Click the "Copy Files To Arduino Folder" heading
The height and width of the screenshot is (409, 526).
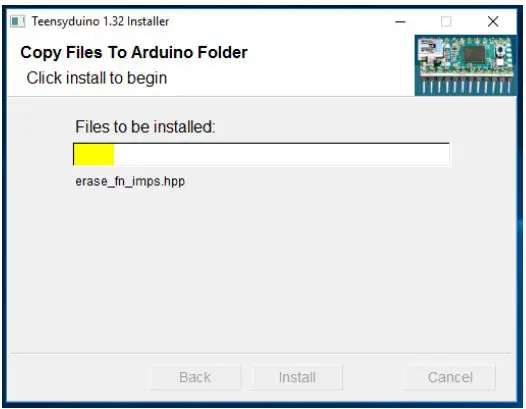[134, 53]
